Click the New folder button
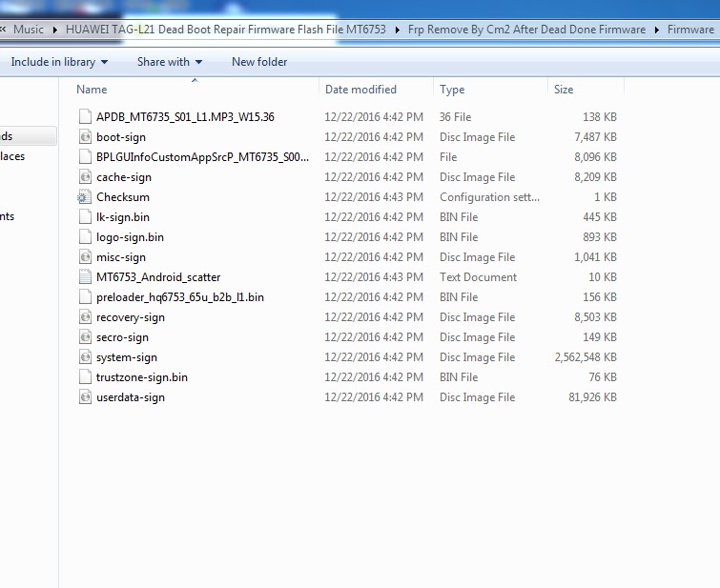This screenshot has height=588, width=720. 259,62
